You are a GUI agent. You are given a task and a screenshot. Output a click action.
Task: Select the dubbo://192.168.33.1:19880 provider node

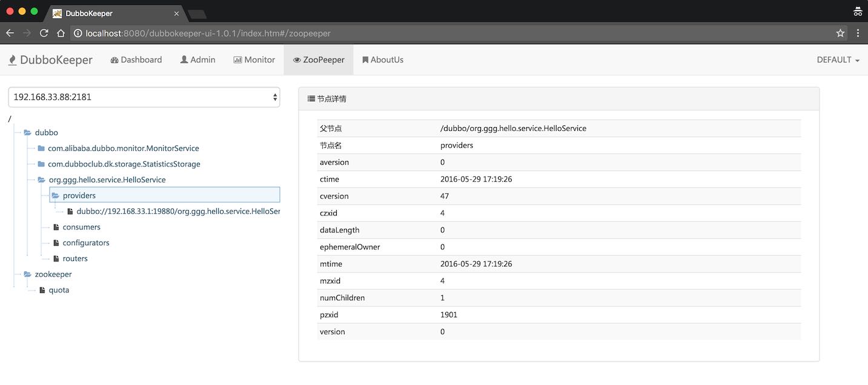tap(178, 211)
